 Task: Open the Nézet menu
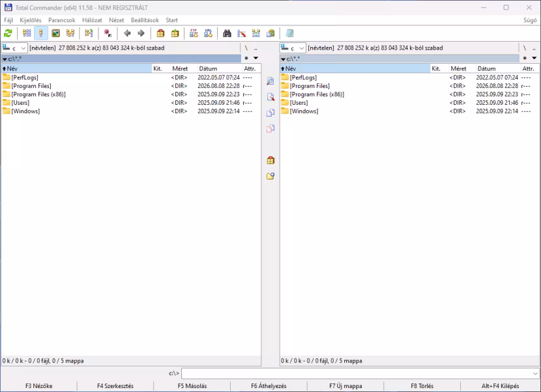click(116, 20)
